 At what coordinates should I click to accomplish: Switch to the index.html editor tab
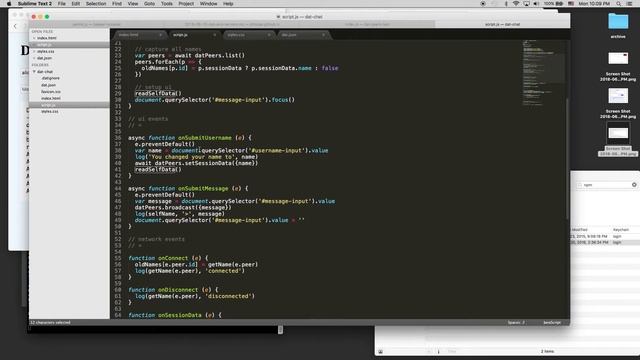tap(140, 35)
